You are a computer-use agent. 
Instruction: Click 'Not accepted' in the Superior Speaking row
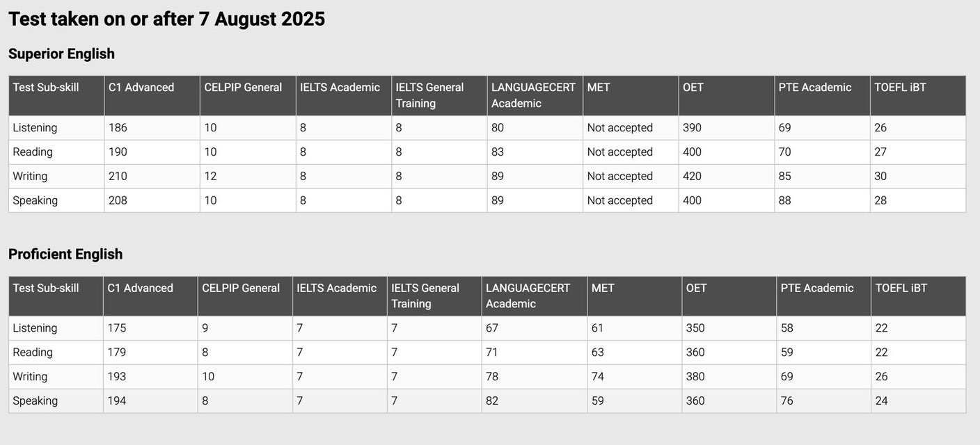pos(619,200)
